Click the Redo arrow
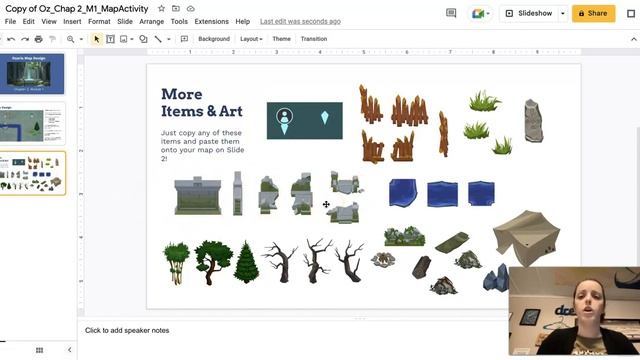640x360 pixels. 25,39
